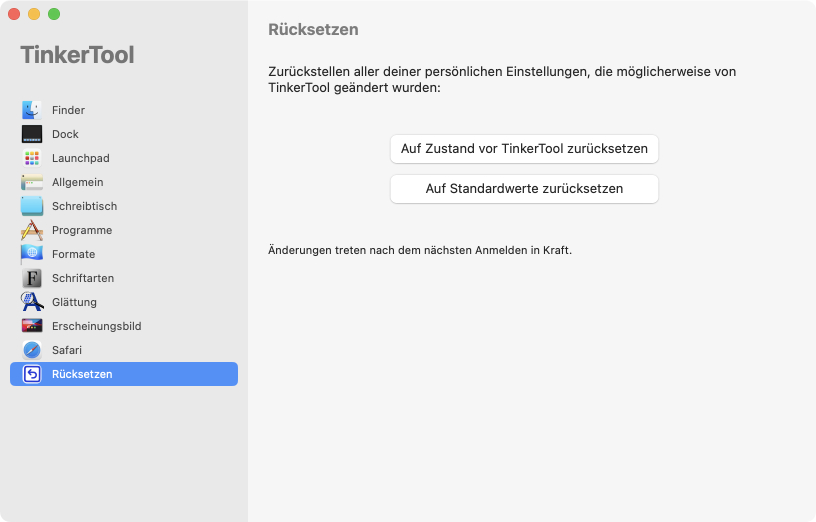The width and height of the screenshot is (816, 522).
Task: Click Auf Zustand vor TinkerTool zurücksetzen
Action: pyautogui.click(x=524, y=149)
